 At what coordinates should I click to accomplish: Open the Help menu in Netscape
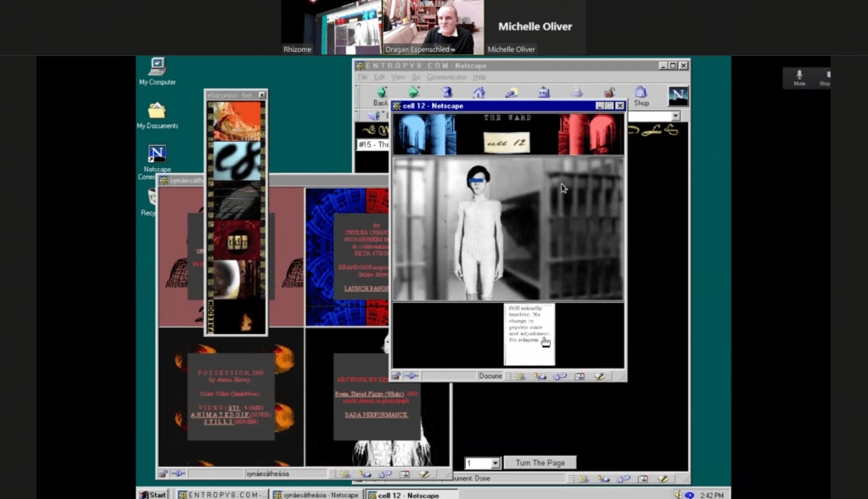479,77
